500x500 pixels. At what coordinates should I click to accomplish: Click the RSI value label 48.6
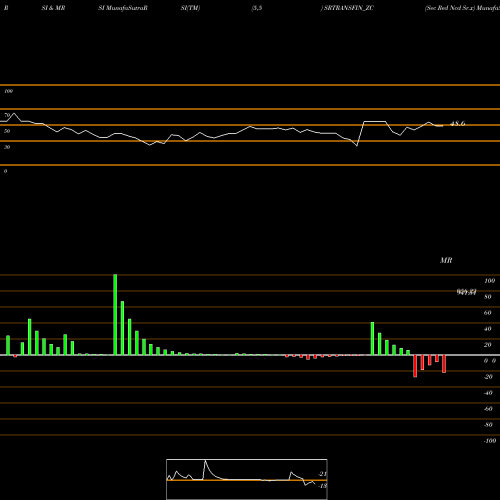457,124
